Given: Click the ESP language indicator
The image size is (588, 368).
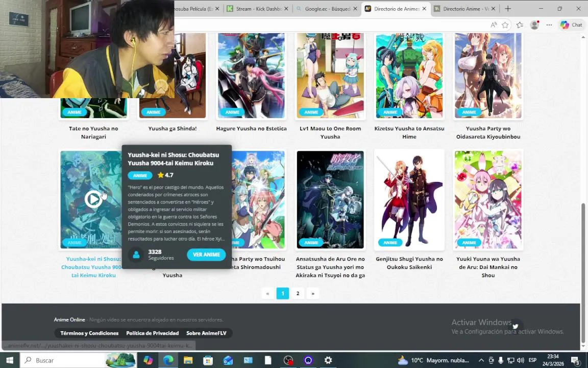Looking at the screenshot, I should [532, 360].
